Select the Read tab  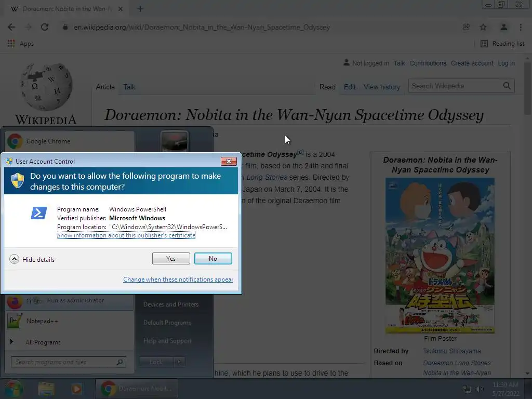327,87
